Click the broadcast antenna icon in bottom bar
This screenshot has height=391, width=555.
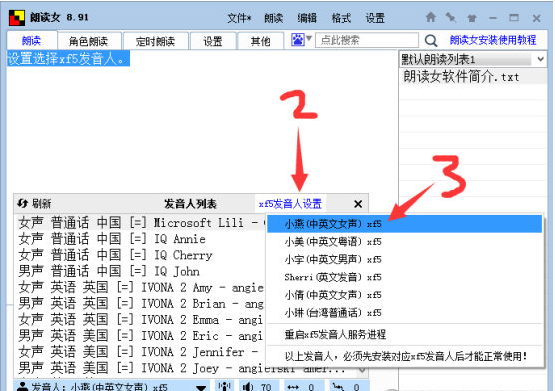click(x=224, y=386)
